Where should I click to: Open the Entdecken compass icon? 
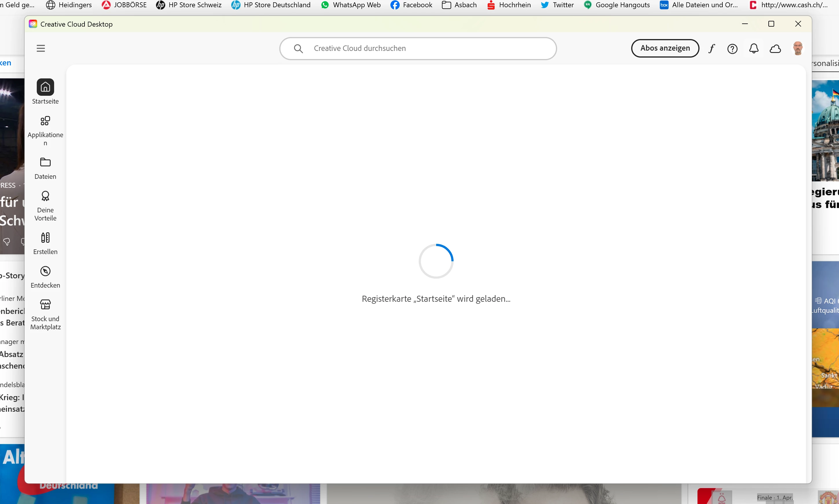pos(45,271)
